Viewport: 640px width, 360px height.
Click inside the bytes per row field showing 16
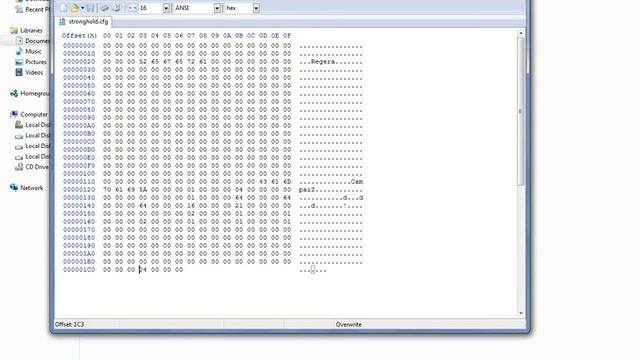tap(151, 8)
